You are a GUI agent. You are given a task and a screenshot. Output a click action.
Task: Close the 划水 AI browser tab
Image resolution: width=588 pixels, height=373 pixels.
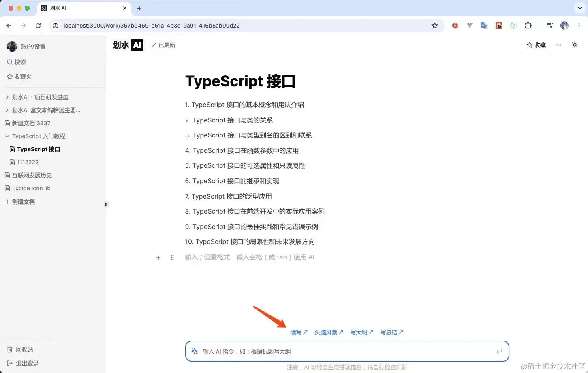124,8
